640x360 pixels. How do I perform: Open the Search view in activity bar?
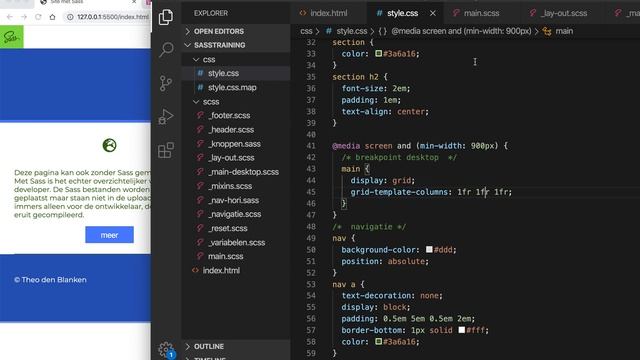tap(166, 49)
